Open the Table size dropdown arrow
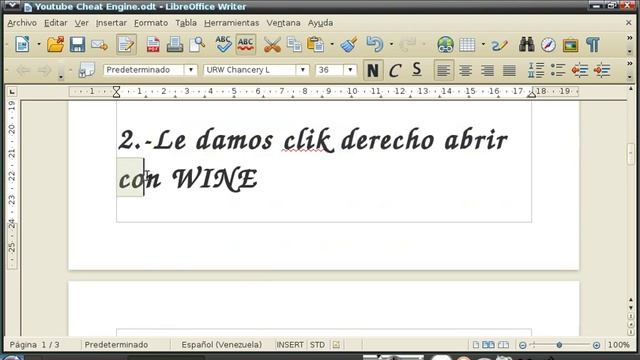640x360 pixels. [x=483, y=44]
